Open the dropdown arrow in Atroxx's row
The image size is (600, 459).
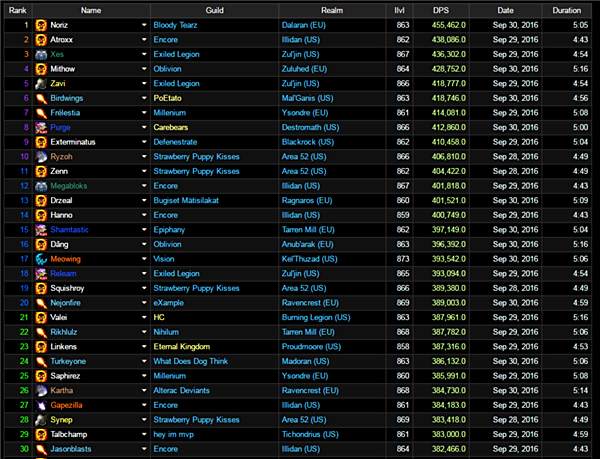click(x=144, y=39)
